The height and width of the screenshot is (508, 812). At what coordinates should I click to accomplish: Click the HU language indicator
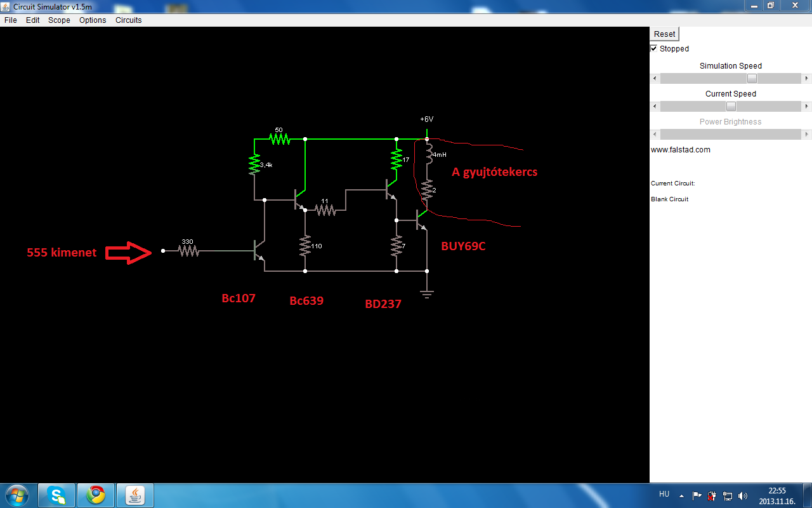pyautogui.click(x=664, y=493)
